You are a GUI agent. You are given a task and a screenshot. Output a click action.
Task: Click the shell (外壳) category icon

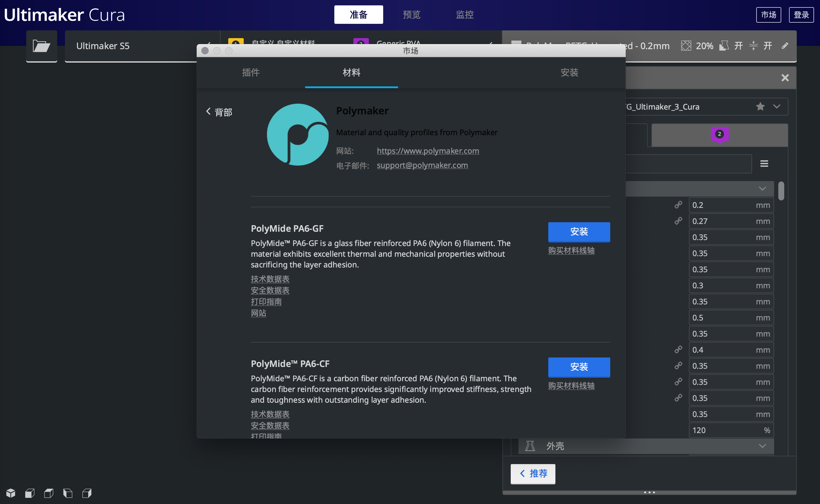(x=530, y=446)
